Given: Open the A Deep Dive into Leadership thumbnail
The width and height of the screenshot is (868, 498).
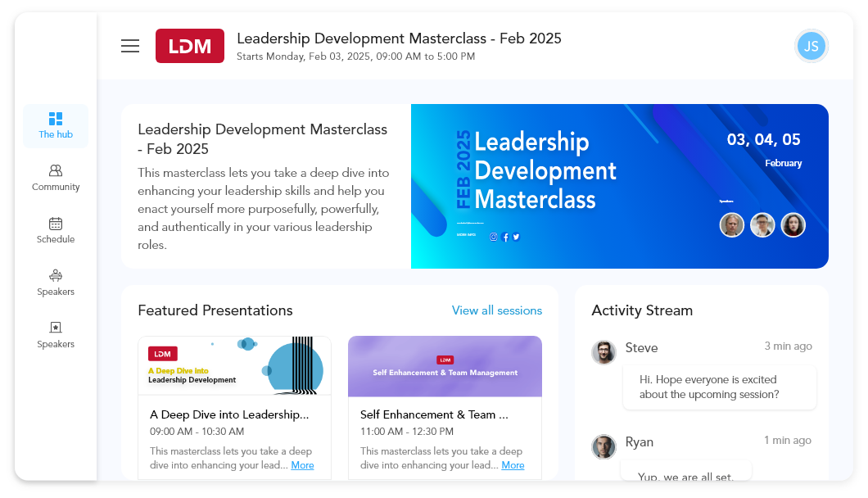Looking at the screenshot, I should pyautogui.click(x=234, y=365).
